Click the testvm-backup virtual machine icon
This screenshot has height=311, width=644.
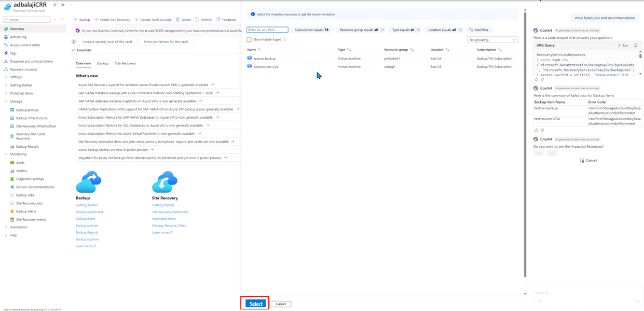[250, 59]
